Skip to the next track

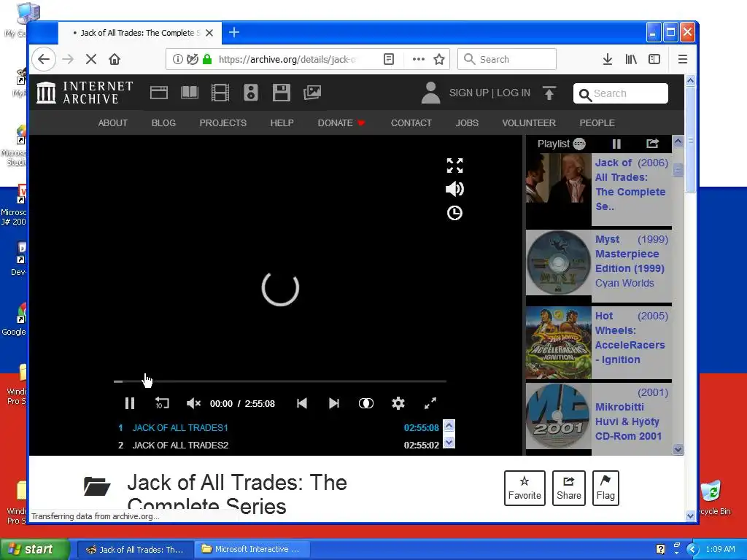(334, 403)
